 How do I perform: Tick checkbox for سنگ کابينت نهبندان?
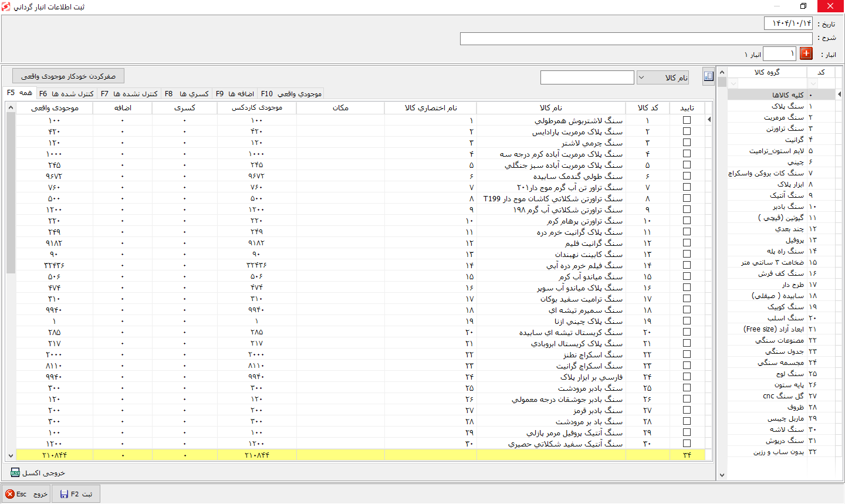click(687, 253)
